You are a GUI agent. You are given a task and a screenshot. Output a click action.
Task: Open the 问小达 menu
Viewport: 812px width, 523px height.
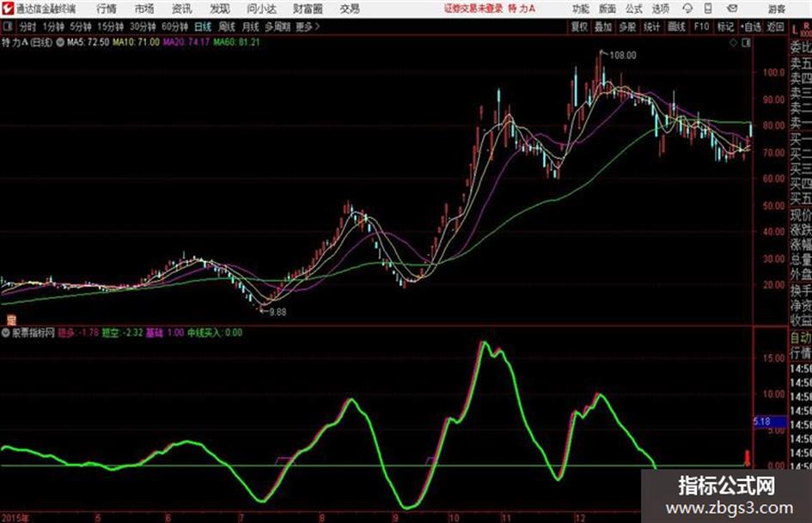261,9
